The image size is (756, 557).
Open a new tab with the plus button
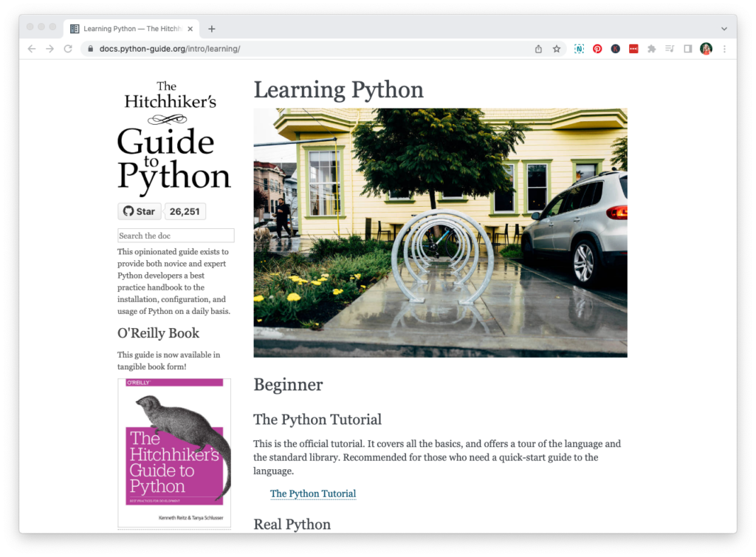coord(212,29)
